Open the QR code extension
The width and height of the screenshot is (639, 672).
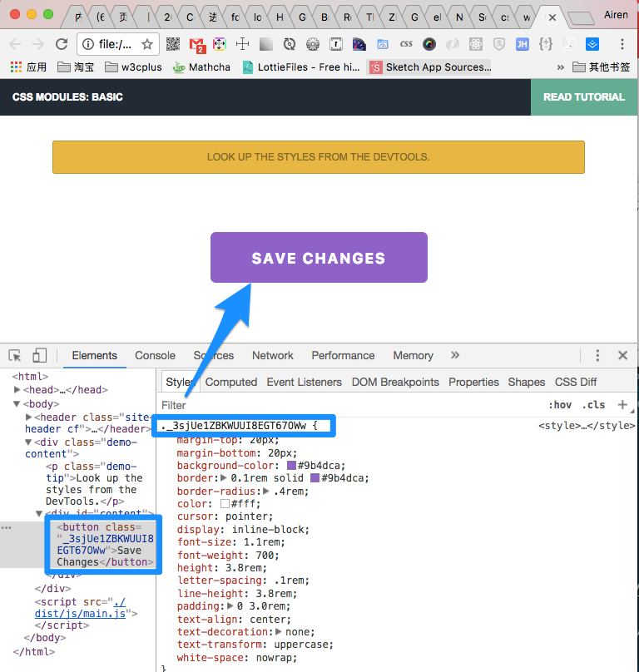173,44
